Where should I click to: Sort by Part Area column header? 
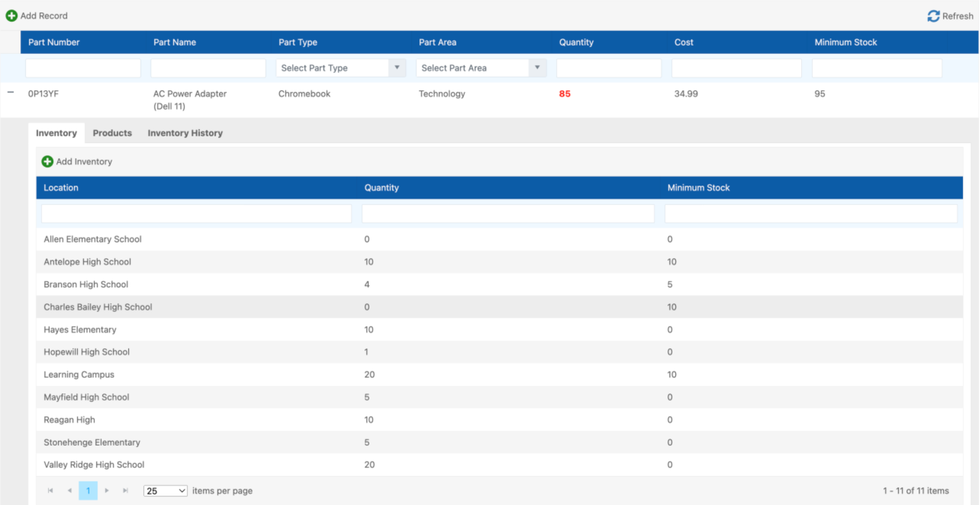437,42
